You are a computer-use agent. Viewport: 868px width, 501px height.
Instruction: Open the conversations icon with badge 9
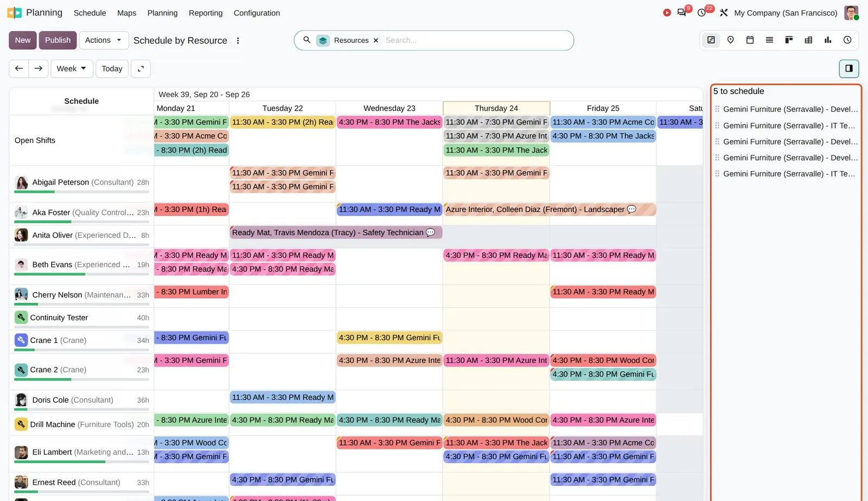point(682,12)
